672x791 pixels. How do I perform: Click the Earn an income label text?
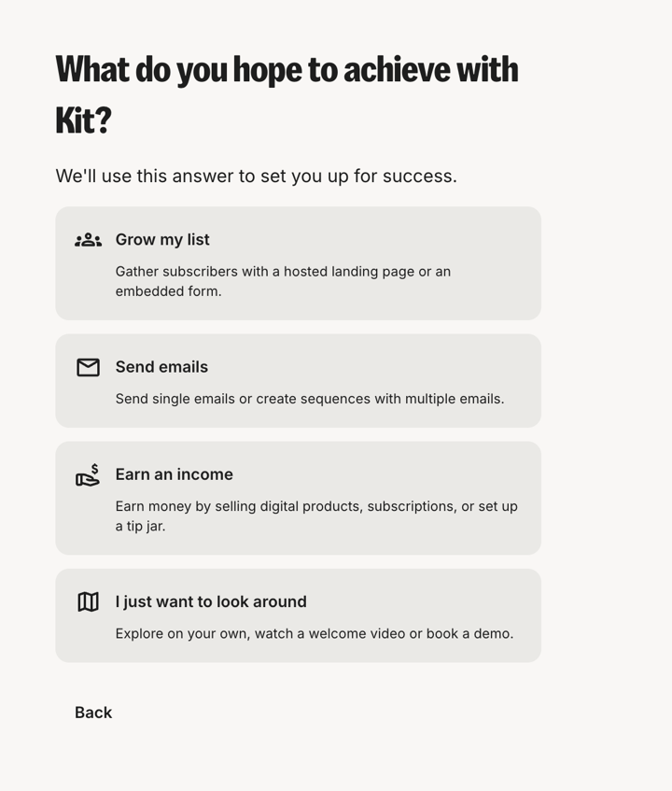(174, 474)
